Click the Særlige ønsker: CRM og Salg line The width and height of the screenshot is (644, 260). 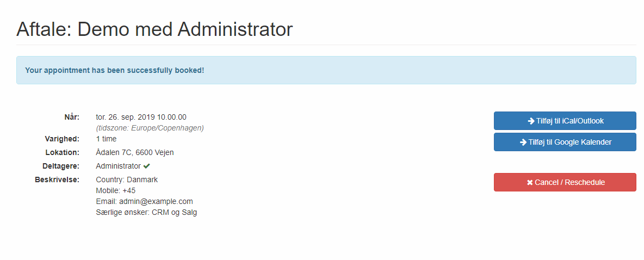pyautogui.click(x=146, y=213)
